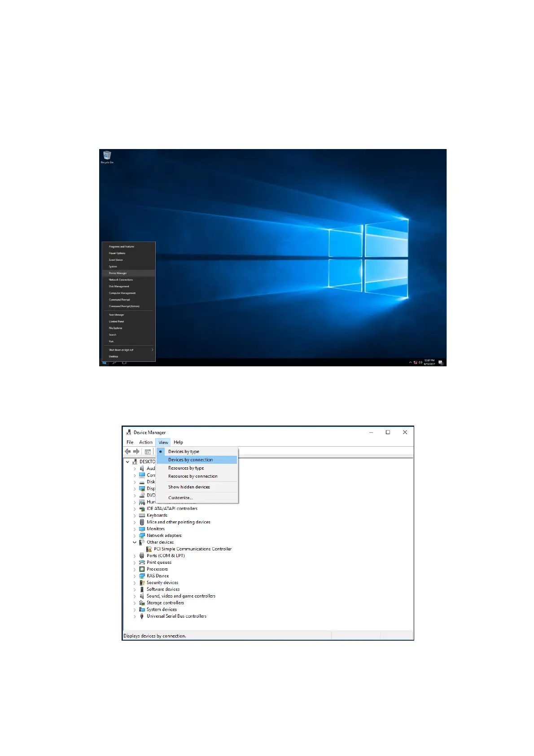Open Power Options from Start context menu
Screen dimensions: 534x756
(129, 253)
